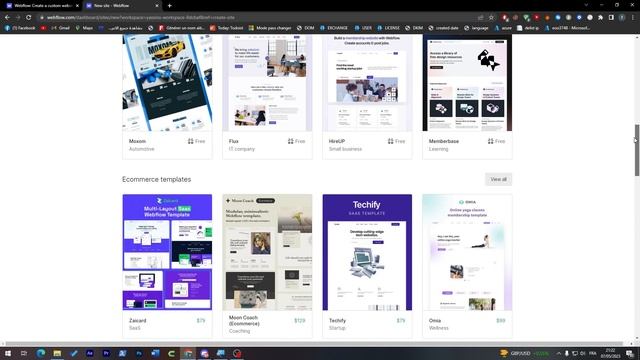Switch to the New site - Webflow tab
The width and height of the screenshot is (640, 360).
tap(122, 6)
